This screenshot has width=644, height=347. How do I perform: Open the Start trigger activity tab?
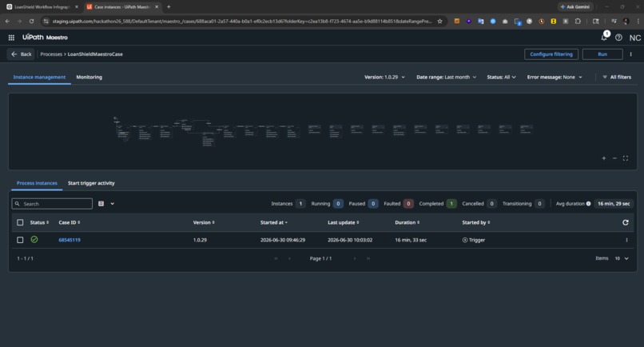pyautogui.click(x=91, y=183)
